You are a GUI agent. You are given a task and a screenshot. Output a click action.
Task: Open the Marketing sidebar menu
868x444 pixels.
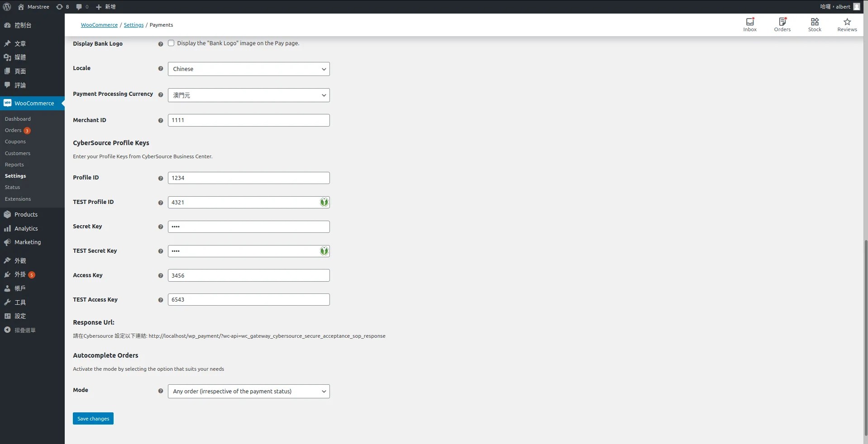coord(32,242)
